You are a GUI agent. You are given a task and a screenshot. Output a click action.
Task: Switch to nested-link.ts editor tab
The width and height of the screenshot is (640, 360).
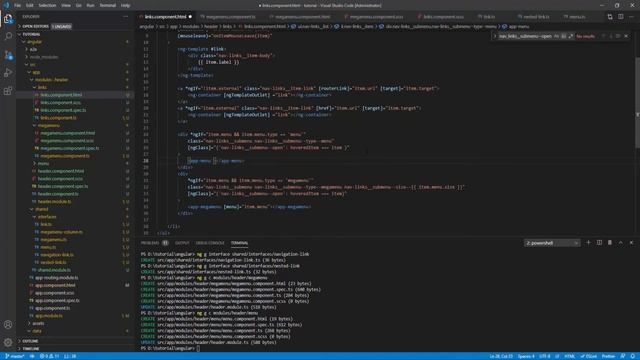tap(536, 17)
